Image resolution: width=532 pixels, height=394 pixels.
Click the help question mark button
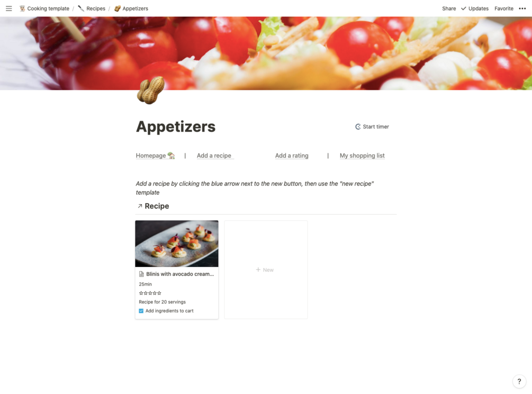(519, 381)
